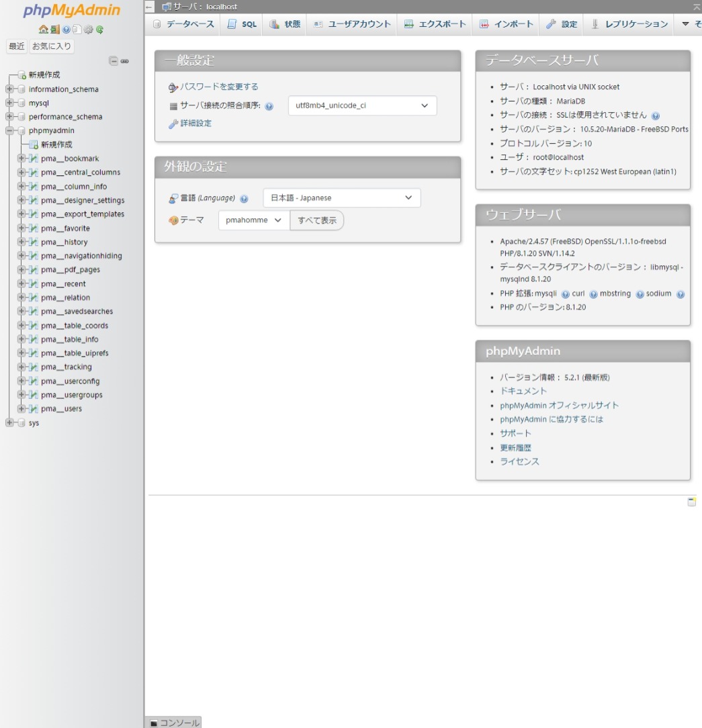Screen dimensions: 702x728
Task: Click the information_schema database icon
Action: pos(21,89)
